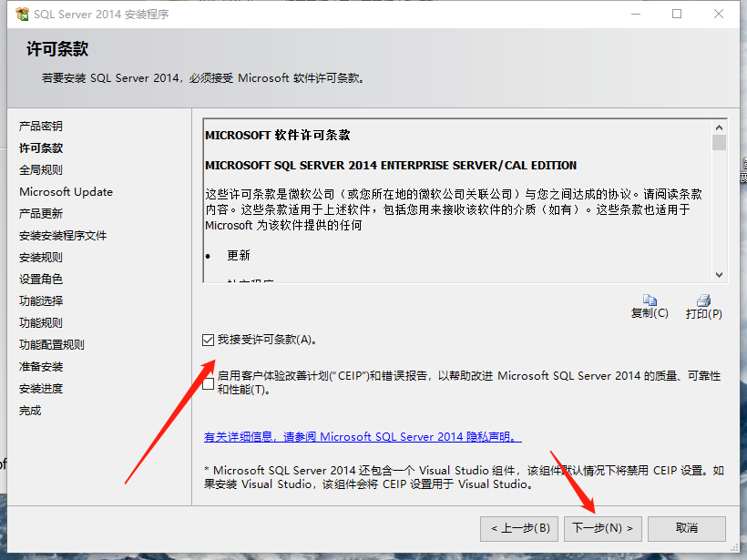Click the 更新 bullet item in license
The width and height of the screenshot is (747, 560).
[239, 256]
